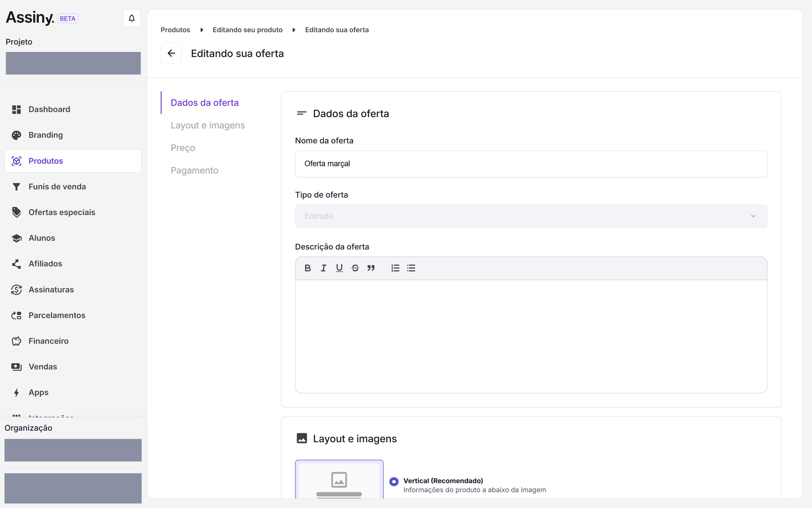Open Ofertas especiais section
812x508 pixels.
73,212
